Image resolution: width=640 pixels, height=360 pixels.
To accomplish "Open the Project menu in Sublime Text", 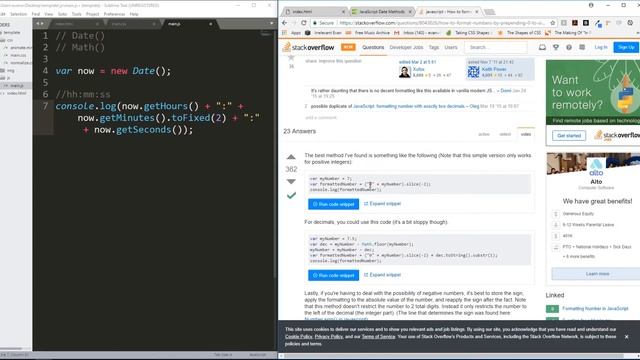I will coord(93,14).
